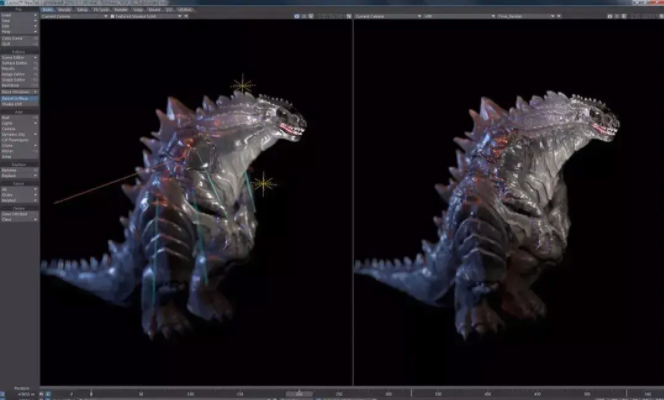Switch to the Items tab

point(47,9)
